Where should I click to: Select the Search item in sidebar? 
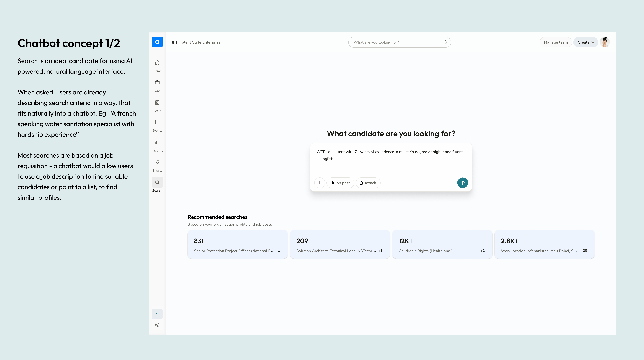pos(157,182)
